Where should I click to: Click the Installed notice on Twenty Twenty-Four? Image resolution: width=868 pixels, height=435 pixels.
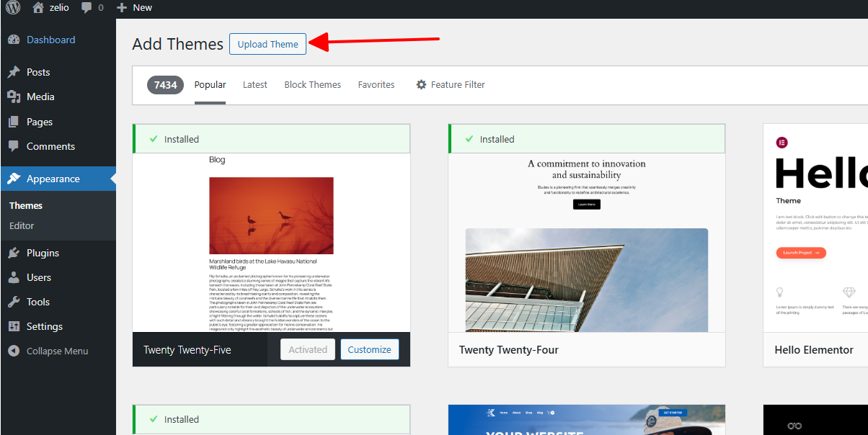587,139
